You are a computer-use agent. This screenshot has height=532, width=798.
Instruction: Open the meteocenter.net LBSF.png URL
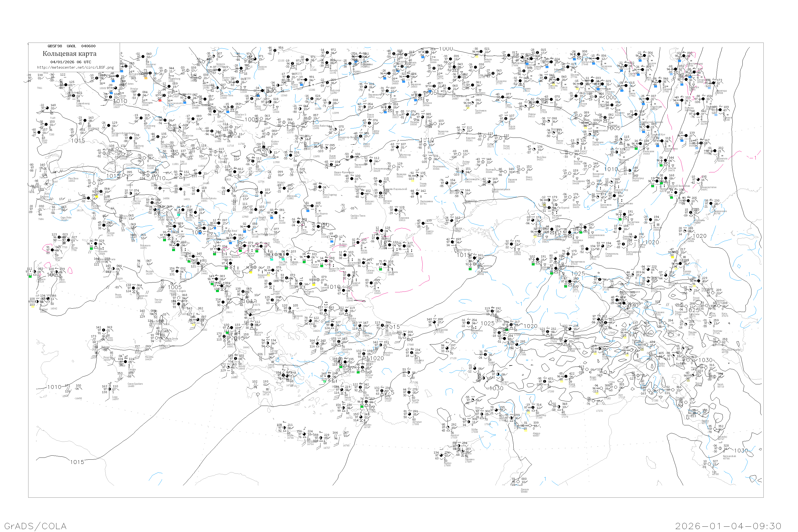coord(75,68)
